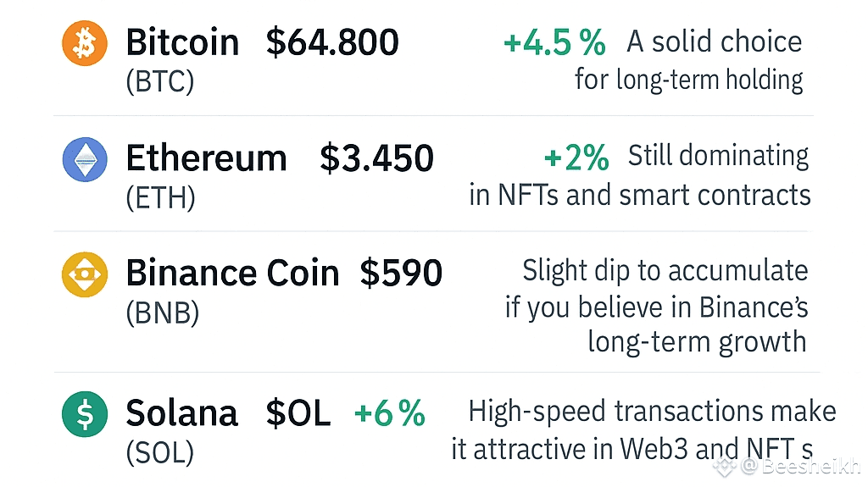Click the $OL Solana price label
The width and height of the screenshot is (868, 487).
pos(298,413)
